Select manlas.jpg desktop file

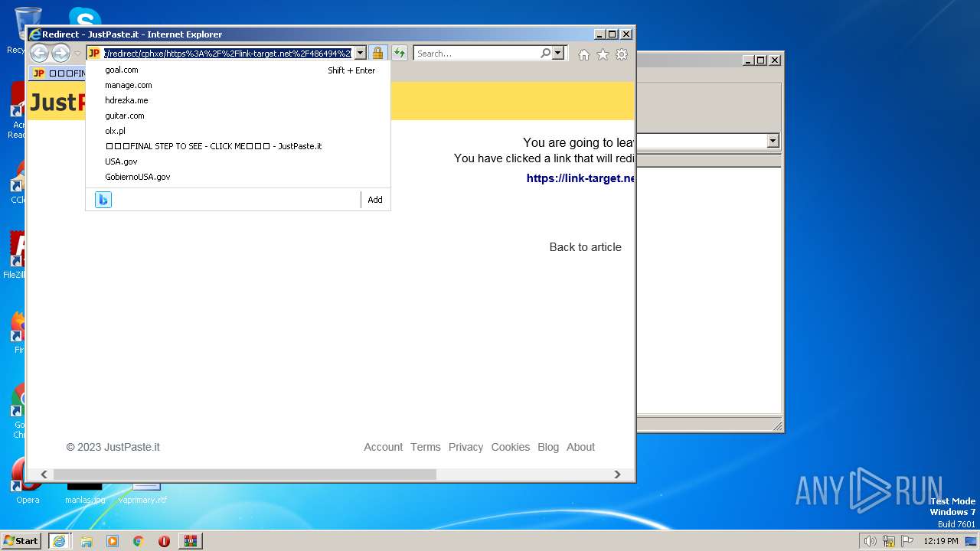(84, 494)
